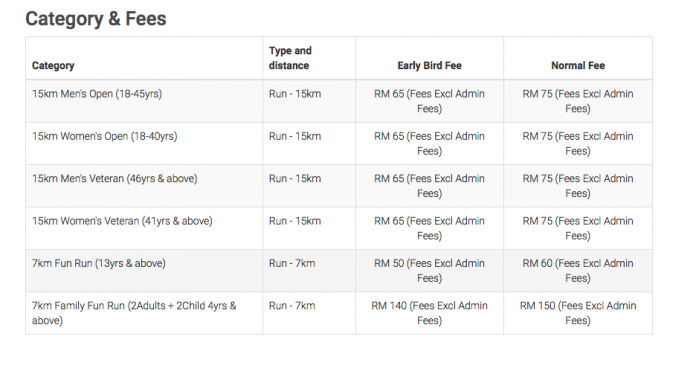Select RM 65 early bird fee for Men's Open
Image resolution: width=696 pixels, height=374 pixels.
coord(429,101)
